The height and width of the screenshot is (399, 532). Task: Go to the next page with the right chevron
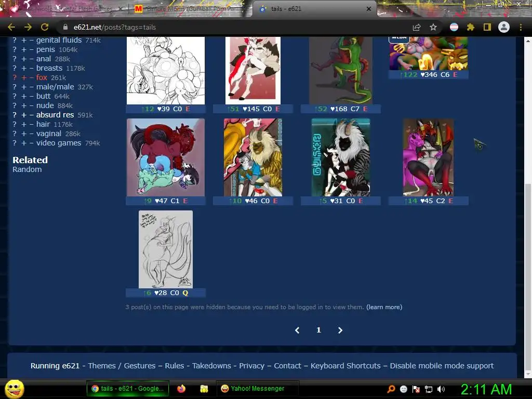click(340, 330)
